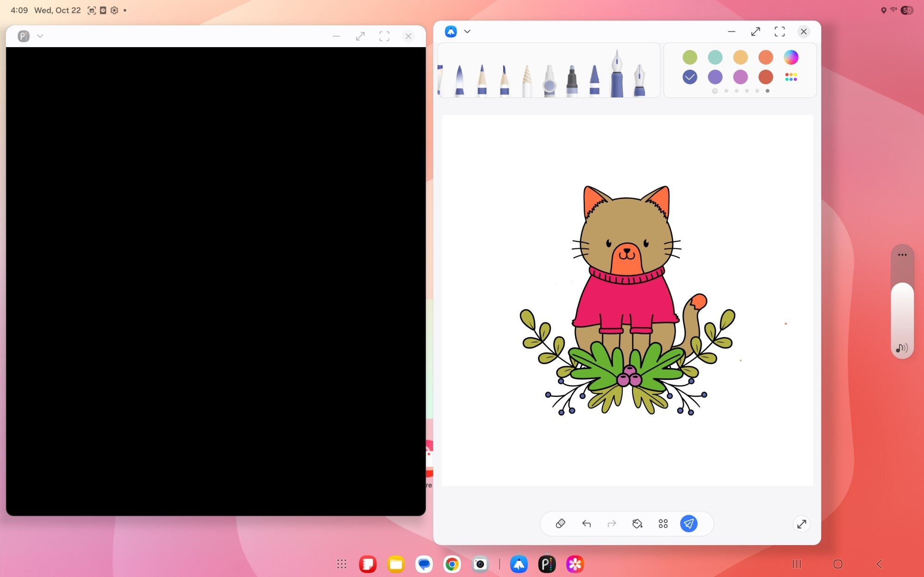Screen dimensions: 924x577
Task: Open the Fill bucket tool
Action: pos(638,523)
